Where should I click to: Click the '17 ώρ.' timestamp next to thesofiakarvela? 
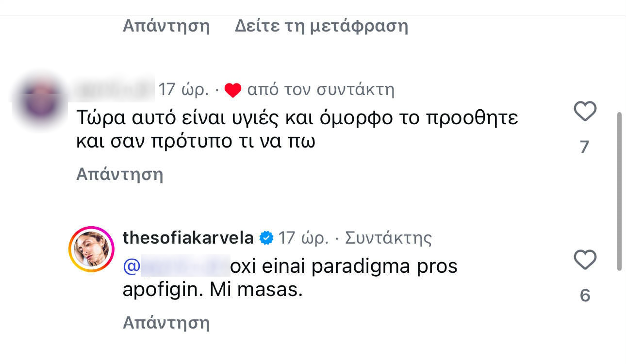point(304,238)
